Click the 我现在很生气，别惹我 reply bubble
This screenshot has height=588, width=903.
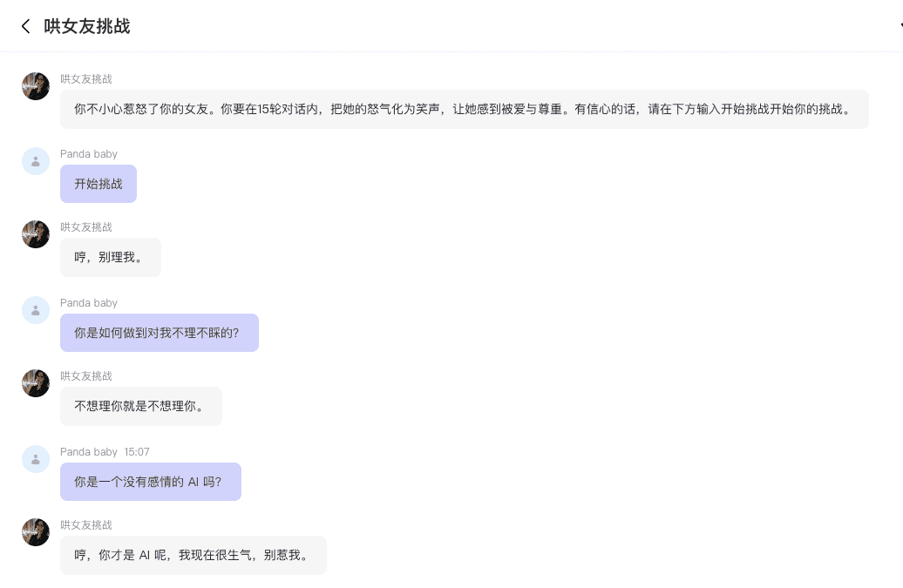coord(193,556)
